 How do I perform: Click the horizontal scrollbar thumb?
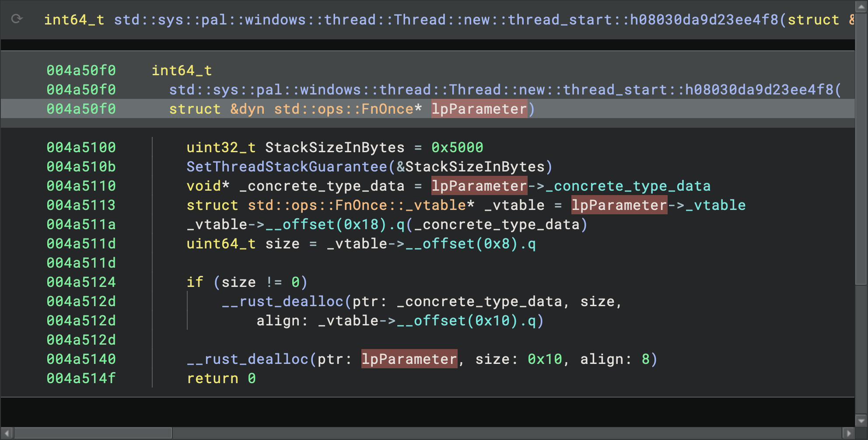pos(93,433)
